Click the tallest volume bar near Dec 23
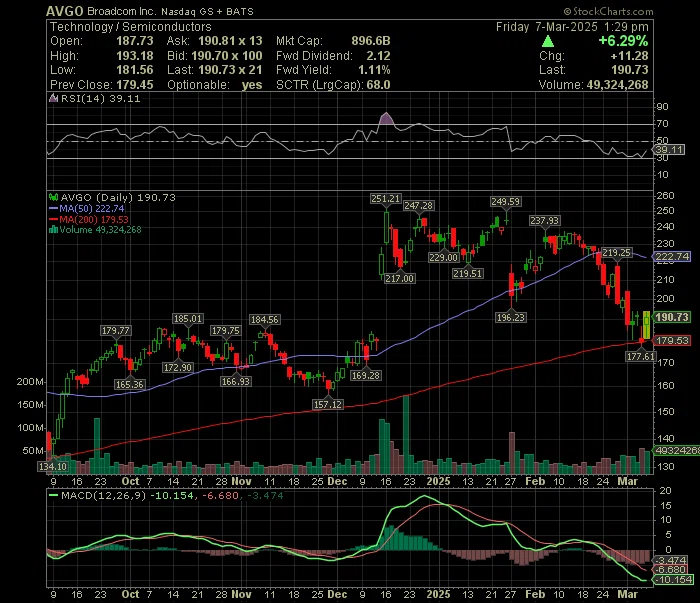The width and height of the screenshot is (700, 603). point(406,434)
